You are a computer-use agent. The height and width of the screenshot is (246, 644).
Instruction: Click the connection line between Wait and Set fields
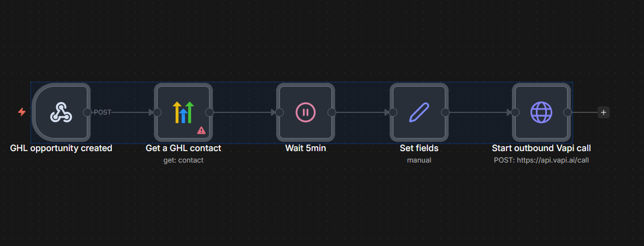tap(360, 112)
